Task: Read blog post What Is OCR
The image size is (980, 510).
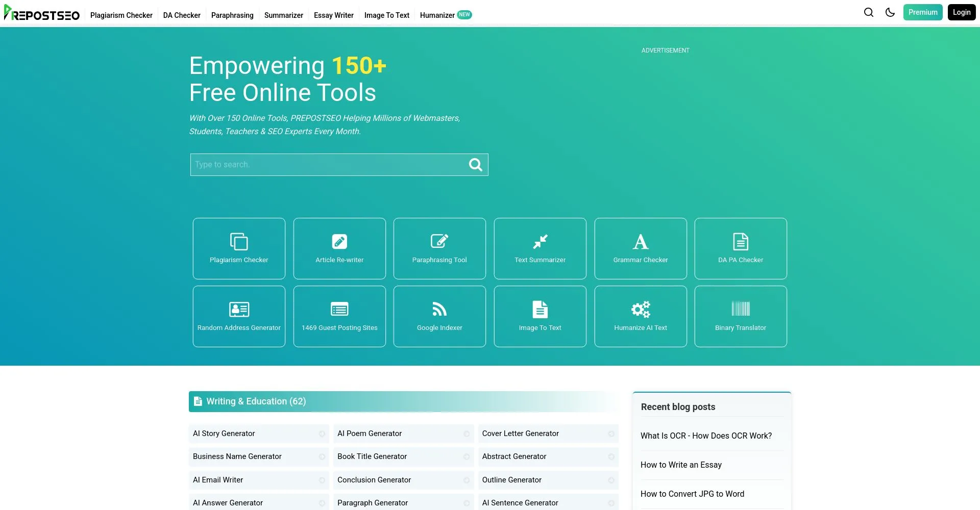Action: point(706,436)
